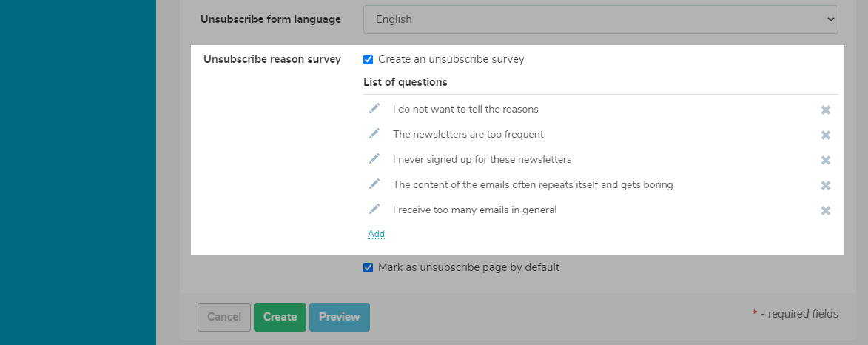Edit 'I do not want to tell the reasons' question
868x345 pixels.
click(374, 109)
